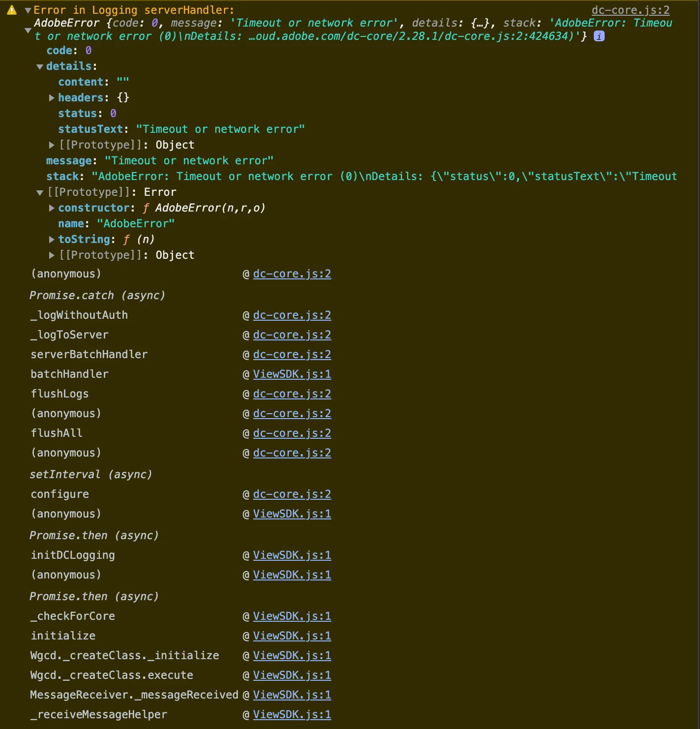Image resolution: width=700 pixels, height=729 pixels.
Task: Select the stack property row
Action: pos(361,176)
